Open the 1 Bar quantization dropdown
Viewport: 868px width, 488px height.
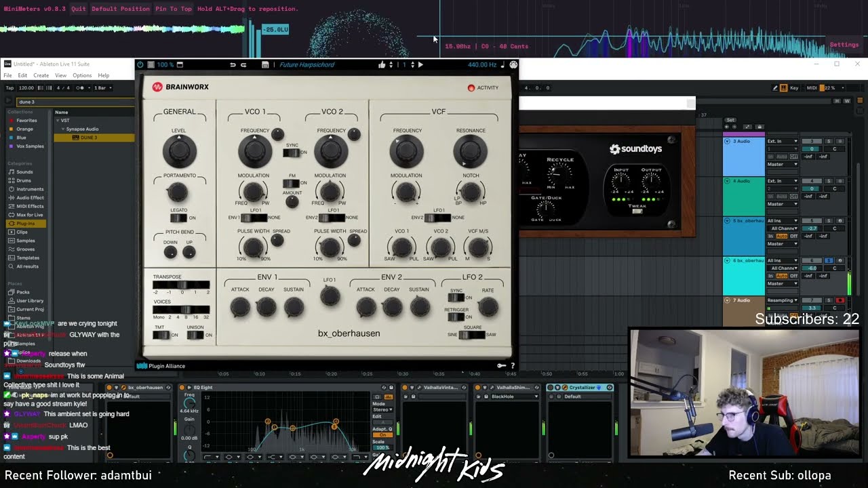click(104, 87)
